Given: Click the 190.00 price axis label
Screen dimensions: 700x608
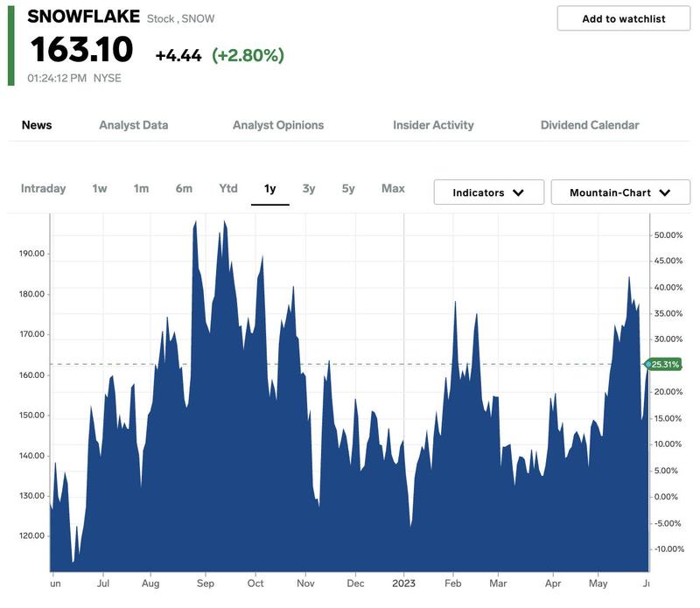Looking at the screenshot, I should [31, 254].
